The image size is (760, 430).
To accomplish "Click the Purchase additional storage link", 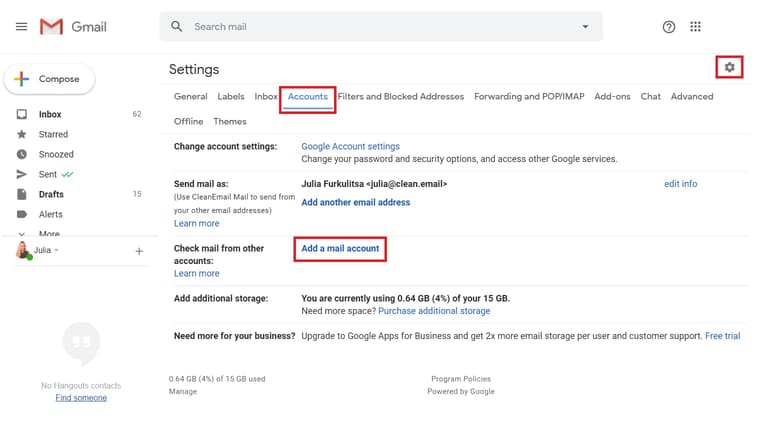I will (x=433, y=311).
